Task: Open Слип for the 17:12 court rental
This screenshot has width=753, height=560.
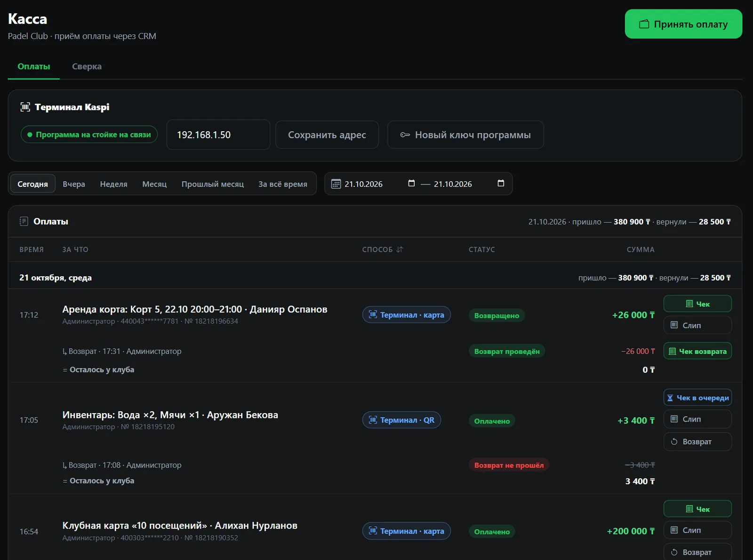Action: (x=697, y=325)
